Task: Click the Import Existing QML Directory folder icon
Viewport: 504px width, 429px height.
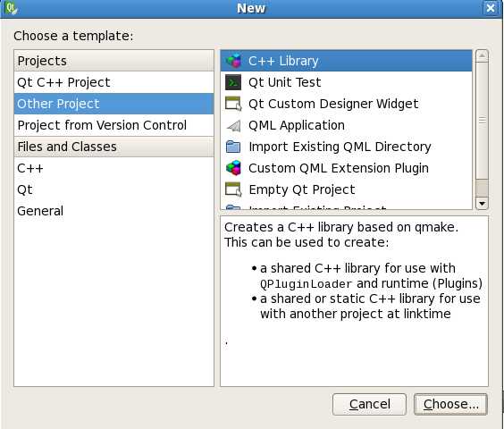Action: click(233, 147)
